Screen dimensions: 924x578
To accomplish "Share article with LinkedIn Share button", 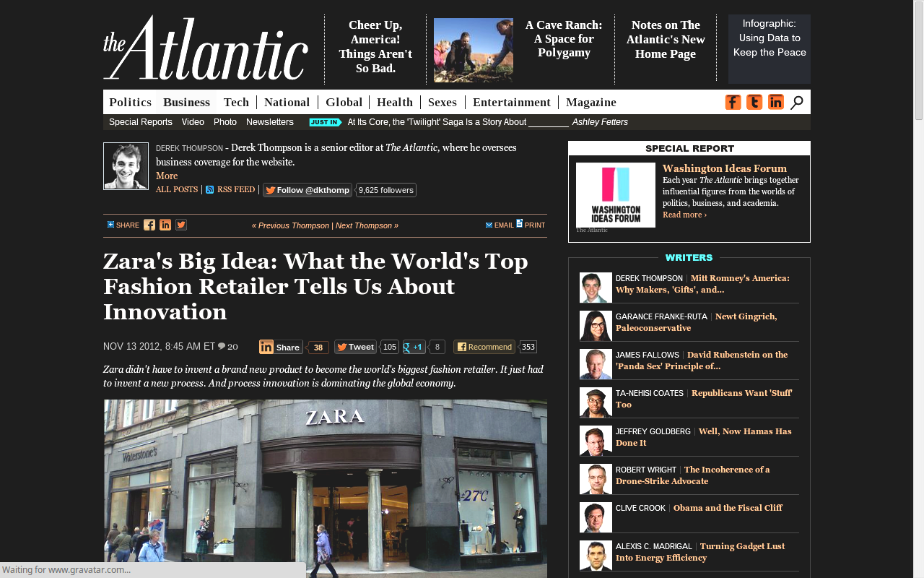I will pyautogui.click(x=281, y=347).
